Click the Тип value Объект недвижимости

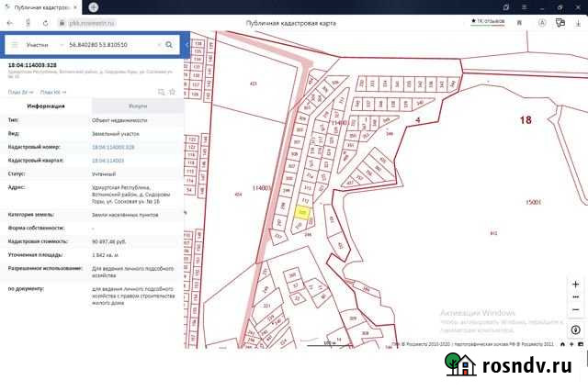point(119,120)
